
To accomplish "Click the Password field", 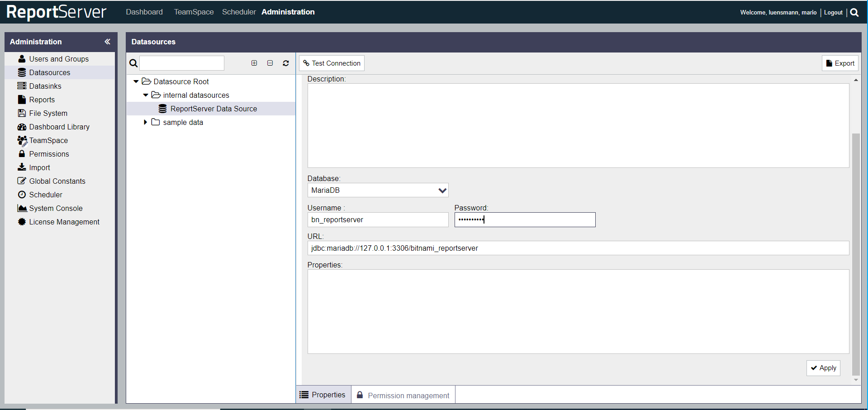I will [525, 219].
